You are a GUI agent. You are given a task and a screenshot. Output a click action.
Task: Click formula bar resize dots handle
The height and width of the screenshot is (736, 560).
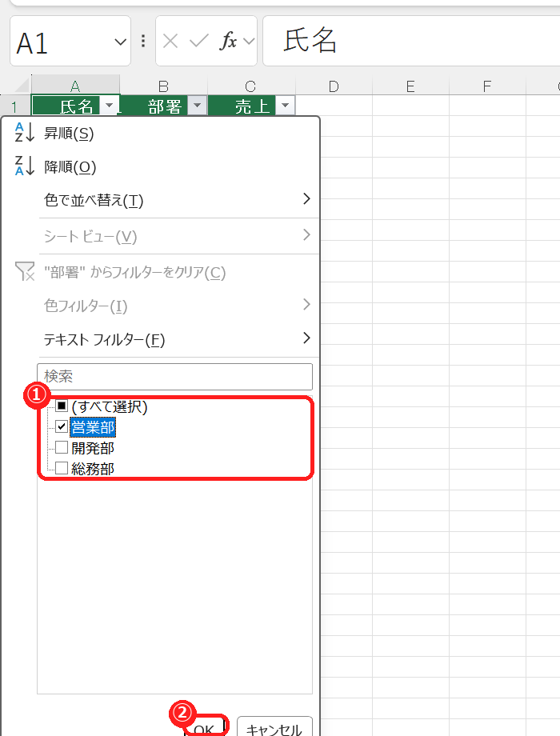[143, 41]
